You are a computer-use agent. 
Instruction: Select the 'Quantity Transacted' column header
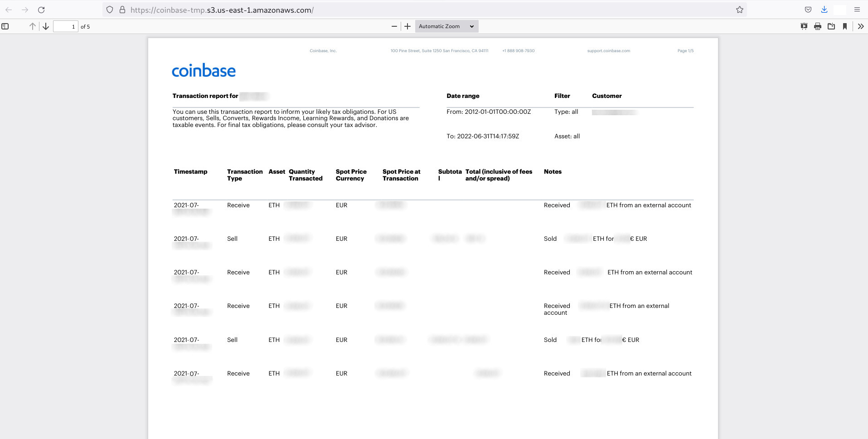pos(305,175)
